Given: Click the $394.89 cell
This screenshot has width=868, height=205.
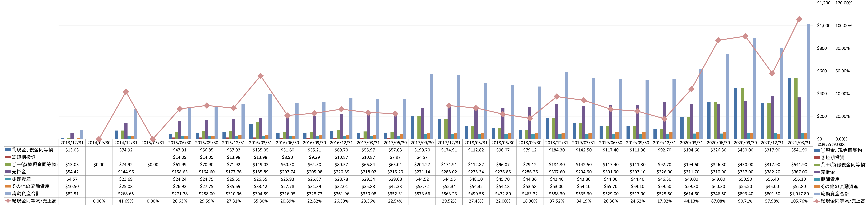Looking at the screenshot, I should tap(261, 194).
